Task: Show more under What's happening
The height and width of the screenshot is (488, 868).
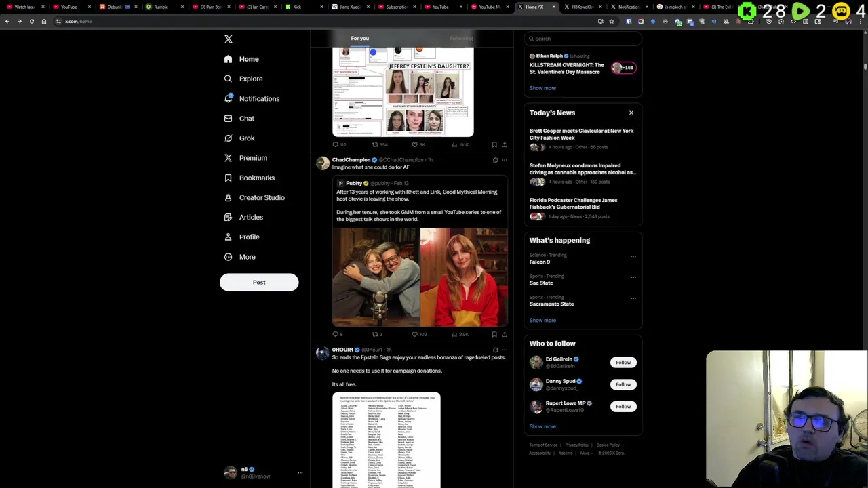Action: click(x=542, y=320)
